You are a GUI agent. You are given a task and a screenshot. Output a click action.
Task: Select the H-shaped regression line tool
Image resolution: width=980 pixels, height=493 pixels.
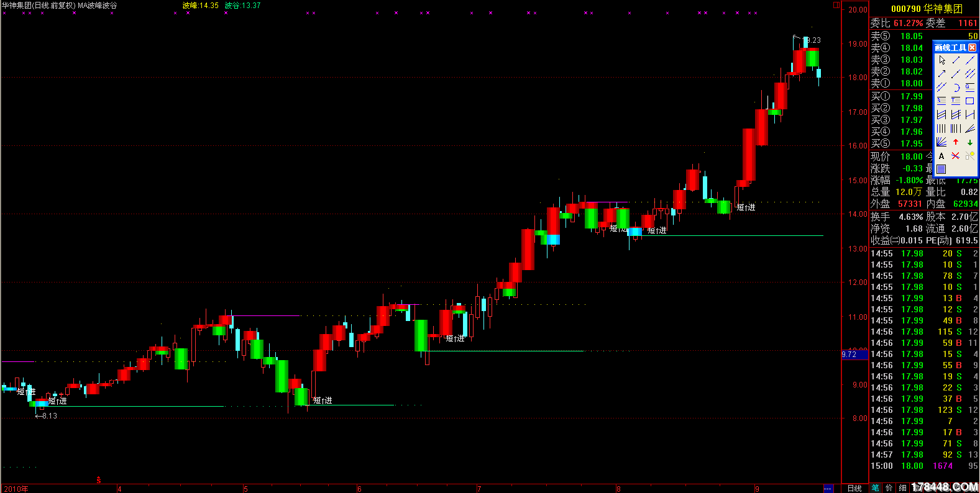[970, 115]
